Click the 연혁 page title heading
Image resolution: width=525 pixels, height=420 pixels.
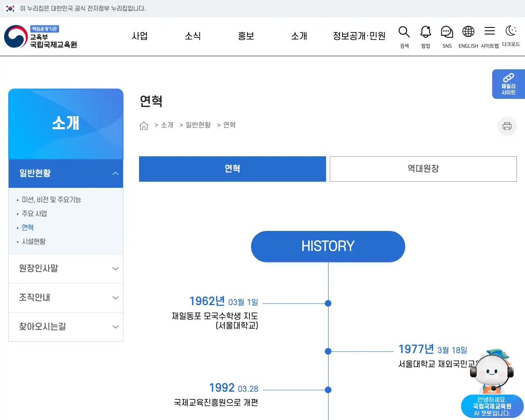[151, 101]
